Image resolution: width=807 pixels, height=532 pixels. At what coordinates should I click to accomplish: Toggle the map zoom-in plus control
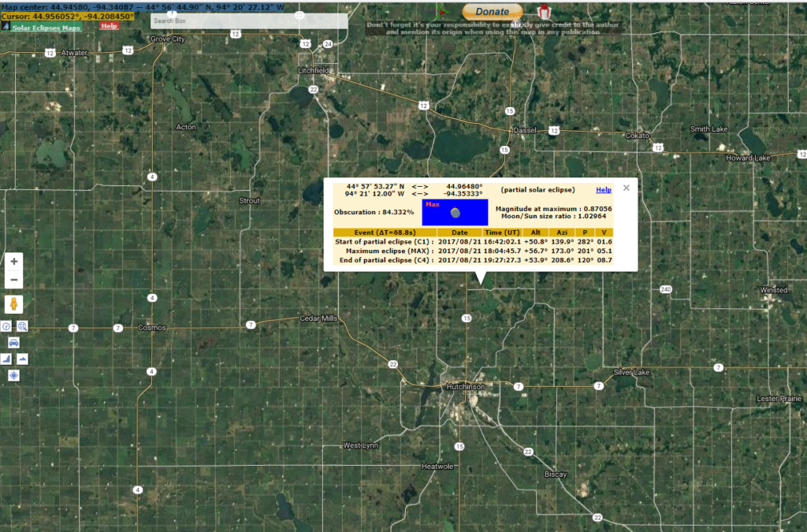[13, 261]
